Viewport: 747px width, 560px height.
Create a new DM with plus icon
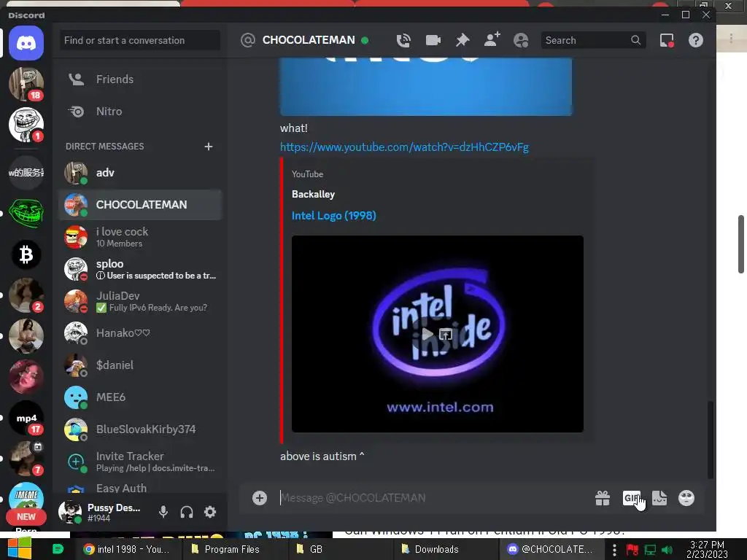pyautogui.click(x=208, y=146)
